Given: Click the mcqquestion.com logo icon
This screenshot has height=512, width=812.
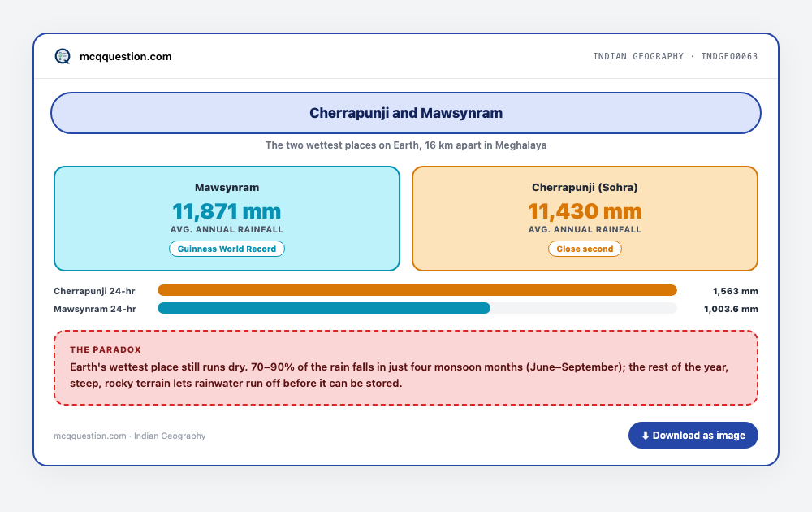Looking at the screenshot, I should 63,56.
